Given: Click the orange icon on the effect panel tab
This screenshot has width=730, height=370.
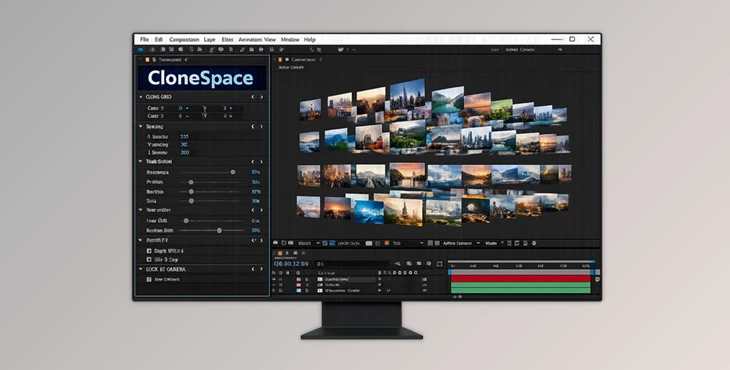Looking at the screenshot, I should click(x=148, y=60).
